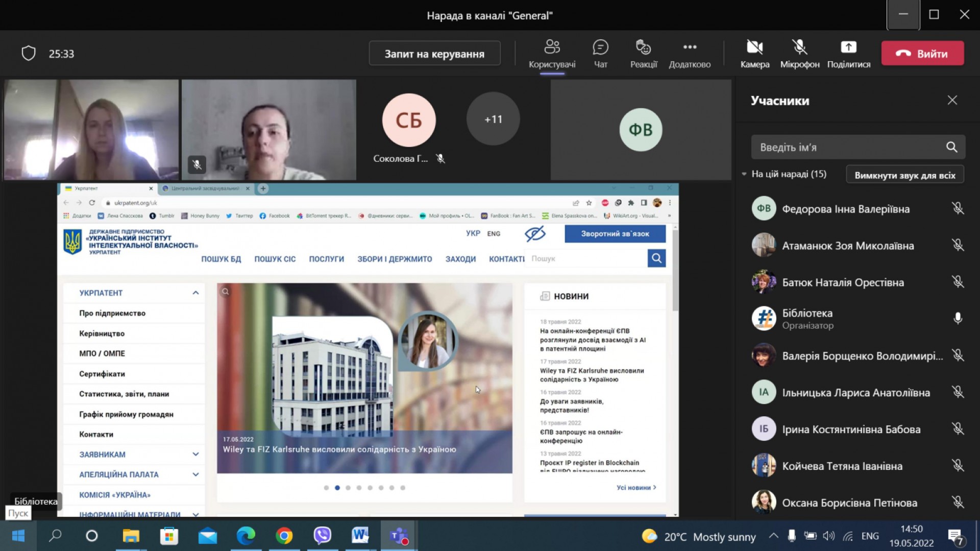Toggle mute for Бібліотека organizer microphone
Image resolution: width=980 pixels, height=551 pixels.
(958, 319)
